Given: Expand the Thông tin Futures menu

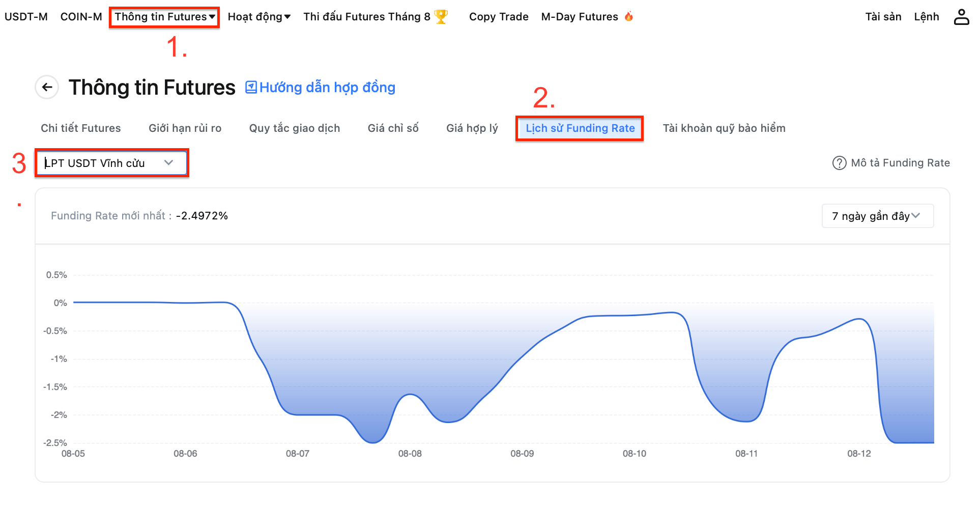Looking at the screenshot, I should (x=164, y=17).
